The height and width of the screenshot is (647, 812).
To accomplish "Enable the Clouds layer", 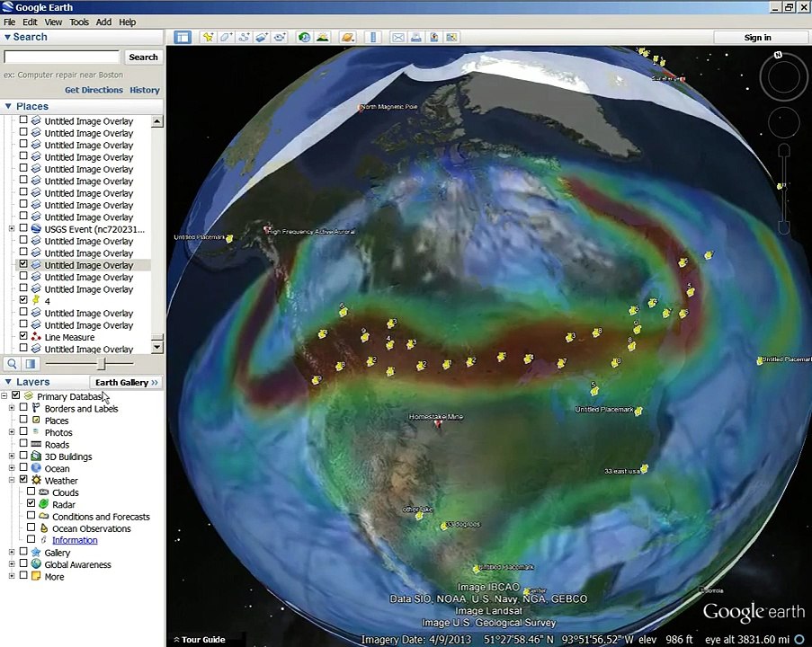I will (31, 492).
